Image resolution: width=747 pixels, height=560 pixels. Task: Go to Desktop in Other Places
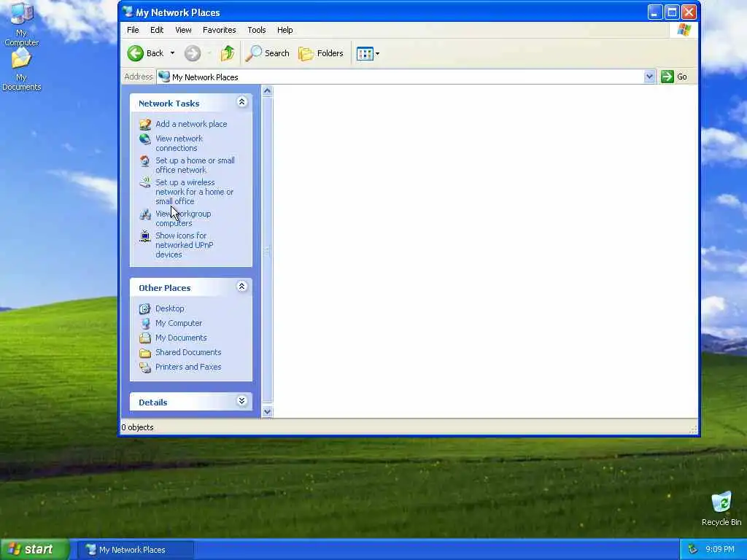click(x=169, y=308)
